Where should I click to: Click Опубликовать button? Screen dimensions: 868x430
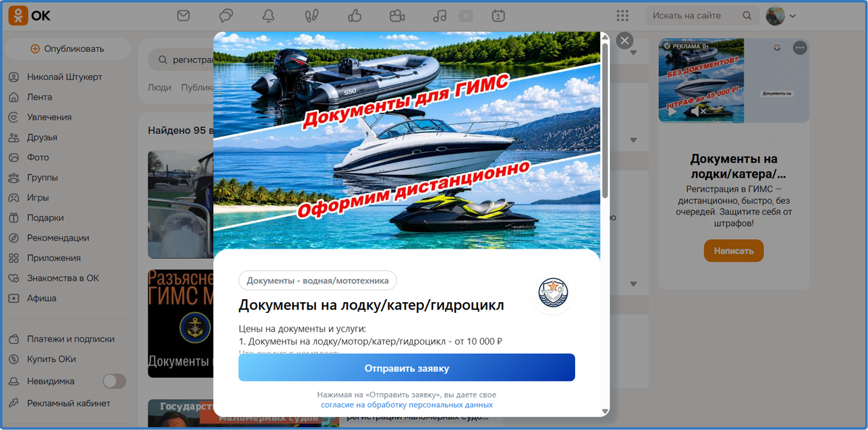tap(67, 48)
